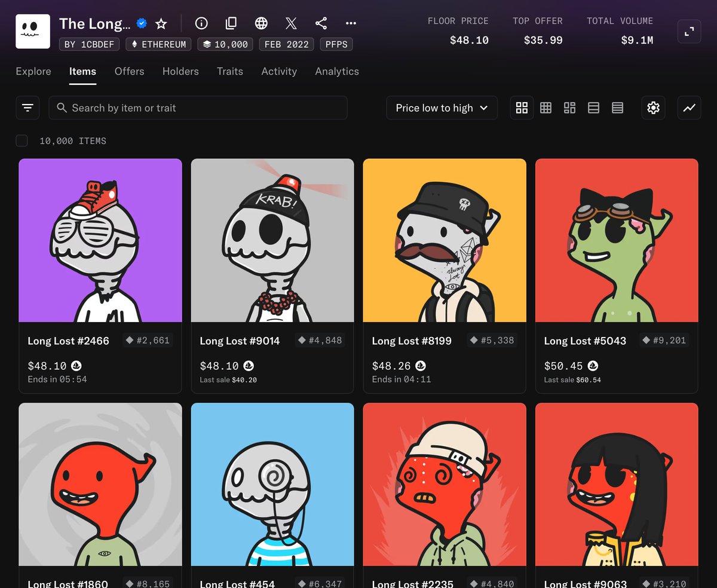Screen dimensions: 717x588
Task: Click the TOTAL VOLUME $9.1M stat
Action: point(620,30)
